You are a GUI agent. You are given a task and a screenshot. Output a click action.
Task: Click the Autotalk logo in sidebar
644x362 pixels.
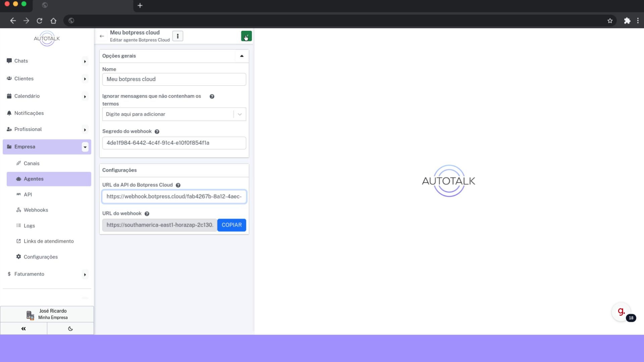pos(47,39)
